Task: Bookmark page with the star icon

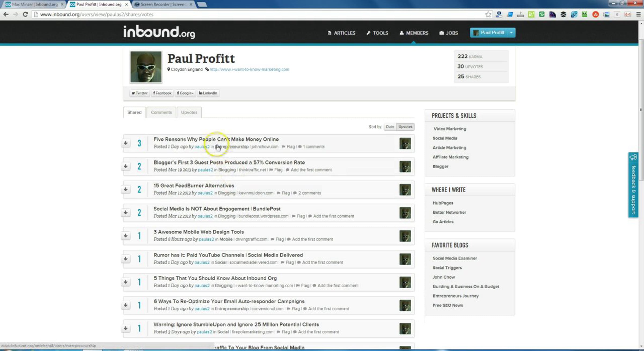Action: click(488, 14)
